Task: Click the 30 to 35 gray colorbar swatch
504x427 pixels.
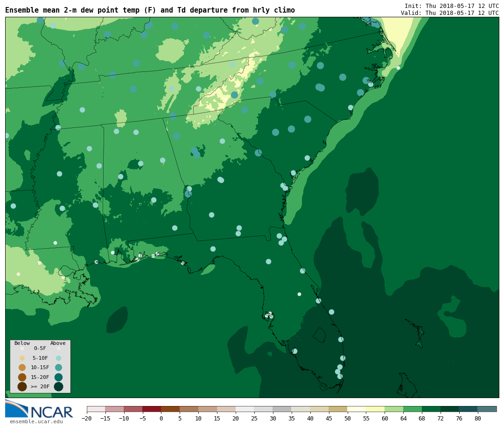Action: click(x=282, y=409)
